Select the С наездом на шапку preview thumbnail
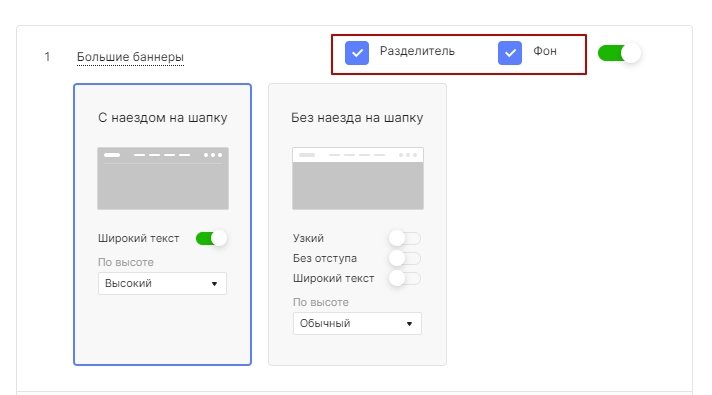Image resolution: width=712 pixels, height=395 pixels. click(x=163, y=178)
